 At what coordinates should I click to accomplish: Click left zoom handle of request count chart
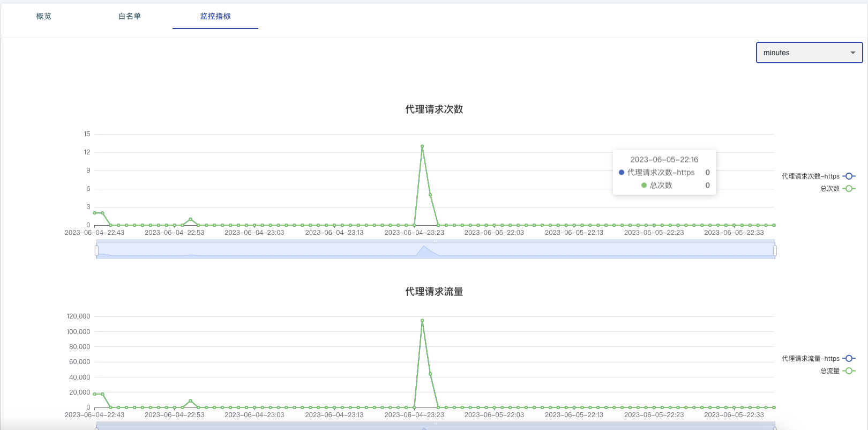(x=96, y=250)
